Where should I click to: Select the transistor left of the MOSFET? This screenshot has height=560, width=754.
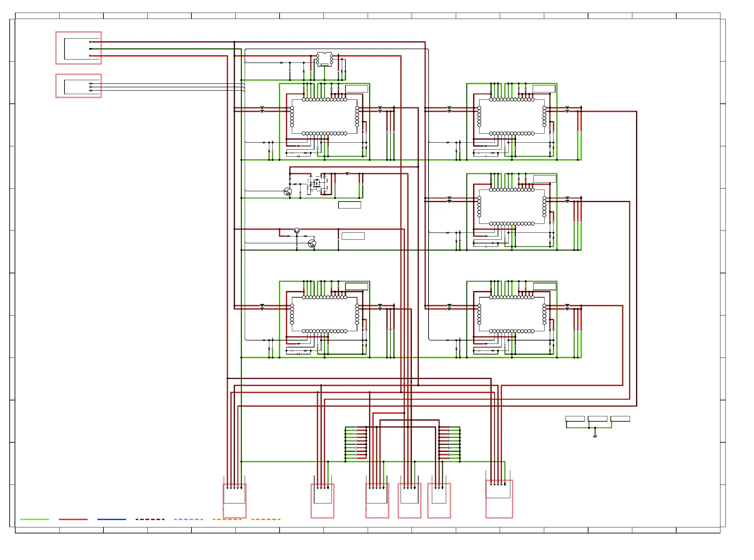[287, 192]
